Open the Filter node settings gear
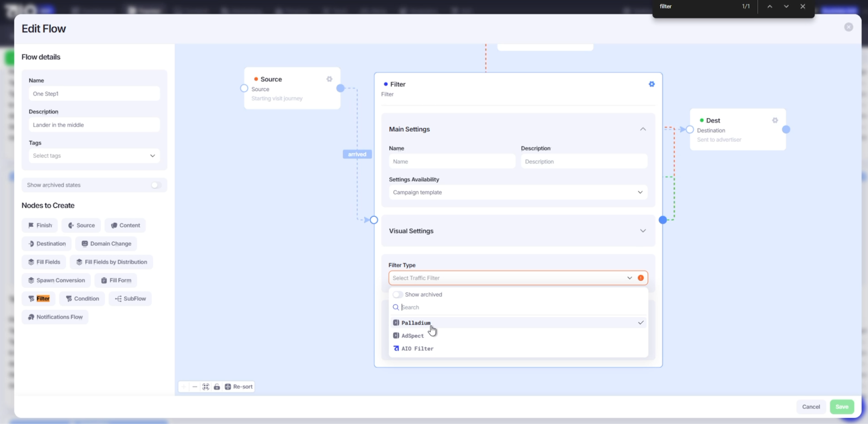Screen dimensions: 868x424 point(652,84)
